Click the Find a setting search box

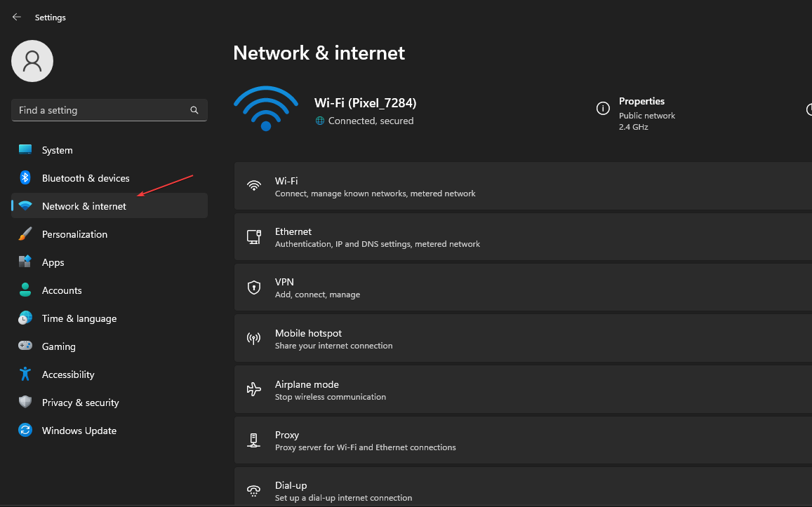(x=98, y=110)
